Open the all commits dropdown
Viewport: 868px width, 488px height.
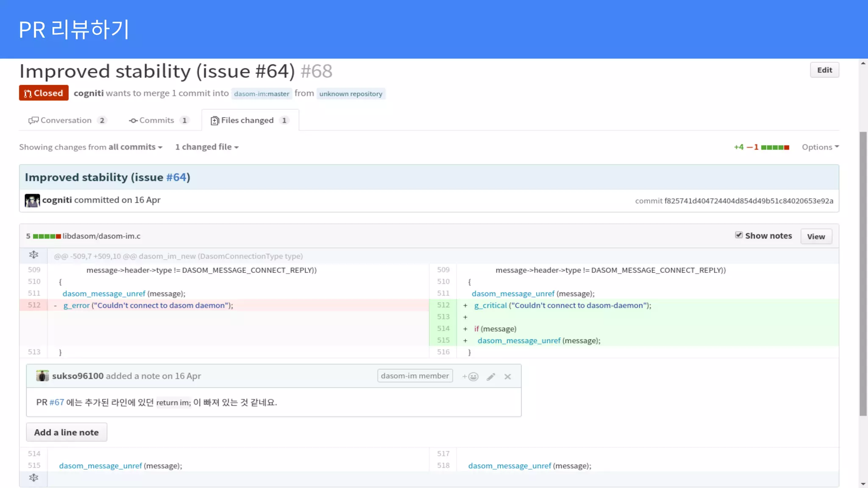pyautogui.click(x=135, y=147)
